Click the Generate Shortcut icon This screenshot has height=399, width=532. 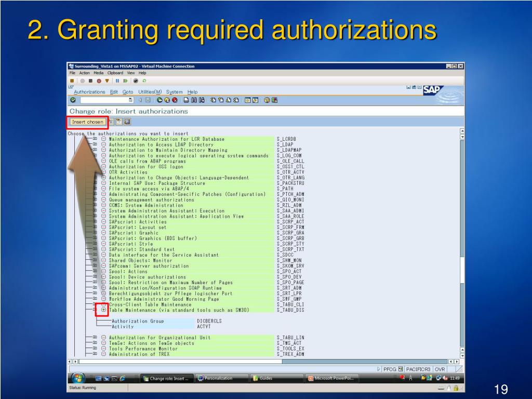click(x=255, y=100)
